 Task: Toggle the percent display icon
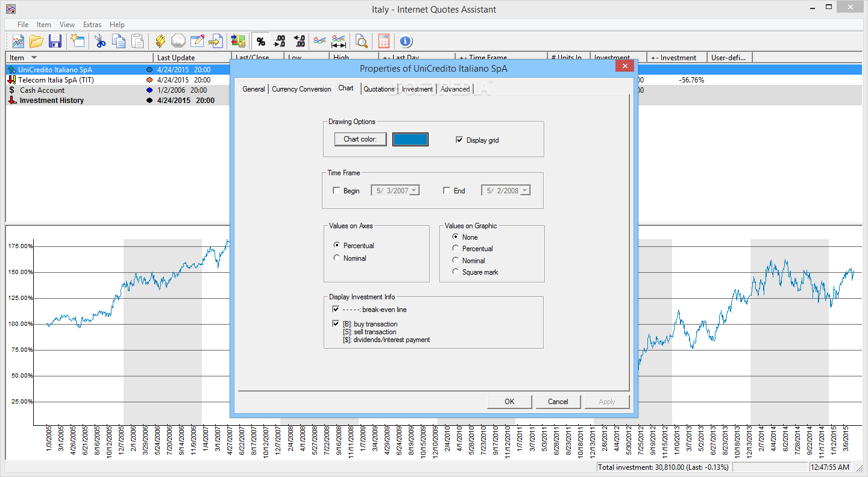click(x=260, y=41)
